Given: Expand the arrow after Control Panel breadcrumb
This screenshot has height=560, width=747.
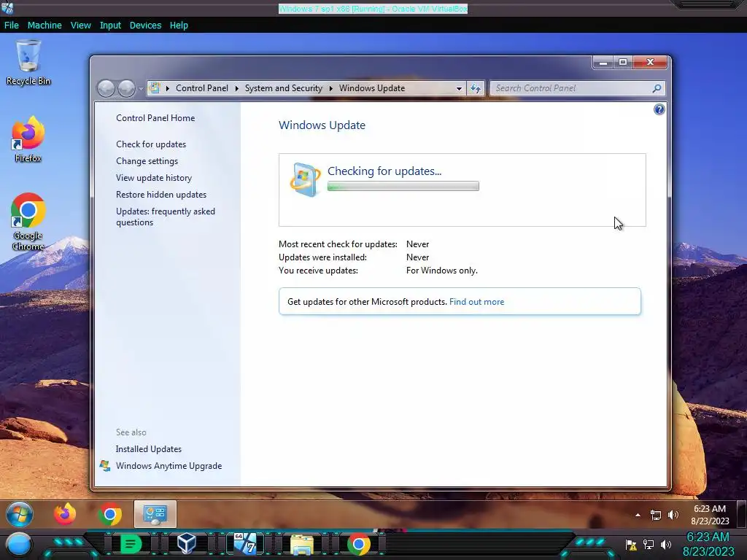Looking at the screenshot, I should click(x=236, y=88).
